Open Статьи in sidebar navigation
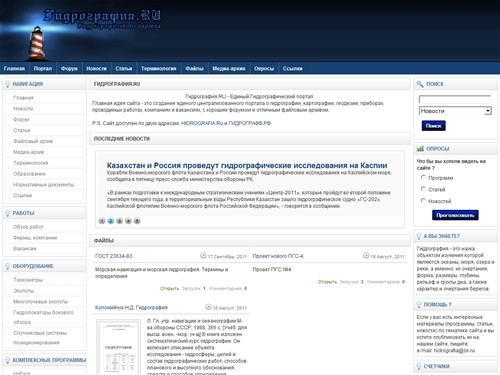 pyautogui.click(x=22, y=130)
